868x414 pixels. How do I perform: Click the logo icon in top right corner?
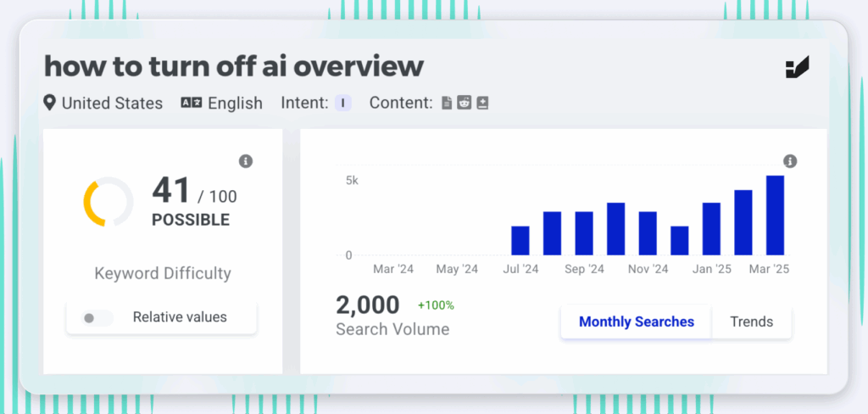(798, 68)
